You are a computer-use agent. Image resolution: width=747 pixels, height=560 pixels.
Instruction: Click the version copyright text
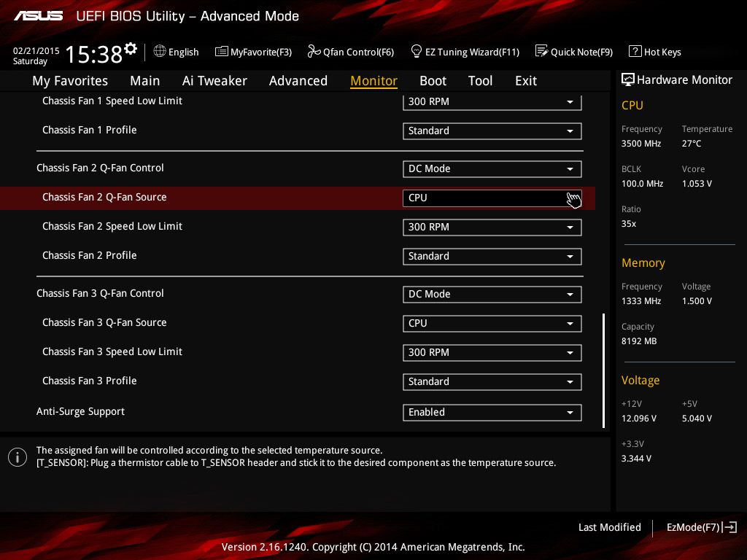point(373,547)
